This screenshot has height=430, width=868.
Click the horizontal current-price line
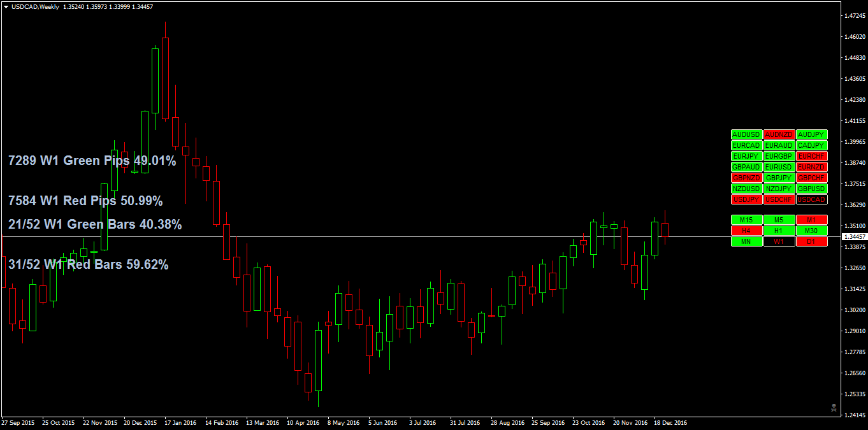click(421, 236)
